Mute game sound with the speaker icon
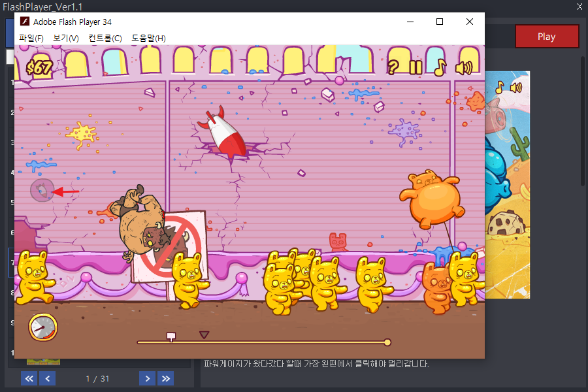This screenshot has height=392, width=588. pyautogui.click(x=464, y=68)
